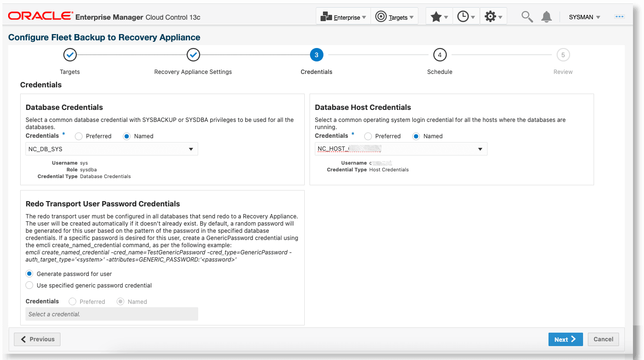Click the Previous button

tap(37, 339)
